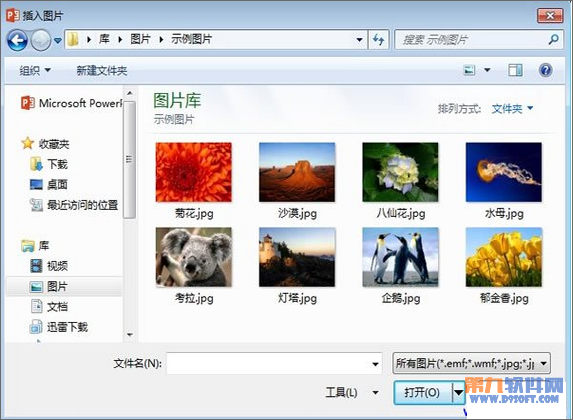Screen dimensions: 573x420
Task: Select the 八仙花.jpg thumbnail
Action: pos(401,172)
